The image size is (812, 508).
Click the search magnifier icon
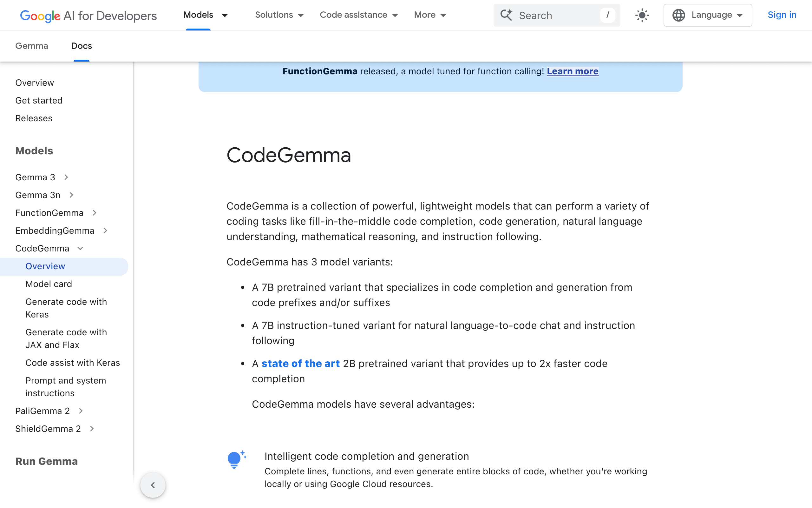click(x=506, y=15)
